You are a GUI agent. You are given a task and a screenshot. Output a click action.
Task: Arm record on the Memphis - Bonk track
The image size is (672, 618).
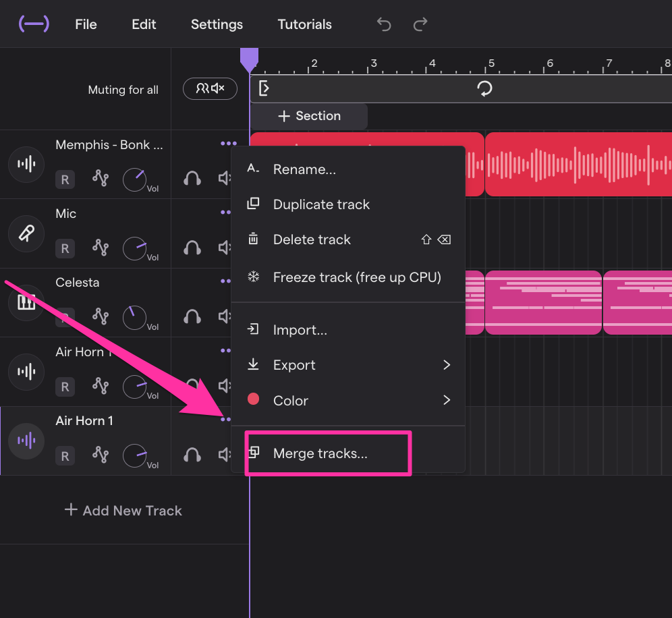click(65, 179)
